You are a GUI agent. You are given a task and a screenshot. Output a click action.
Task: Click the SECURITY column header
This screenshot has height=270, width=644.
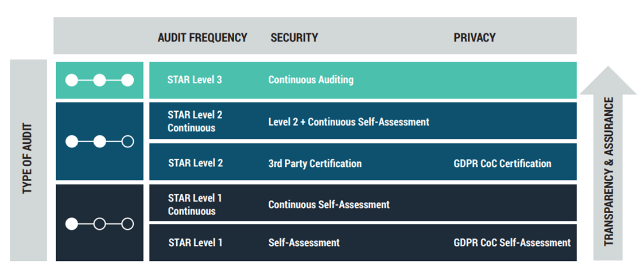294,38
